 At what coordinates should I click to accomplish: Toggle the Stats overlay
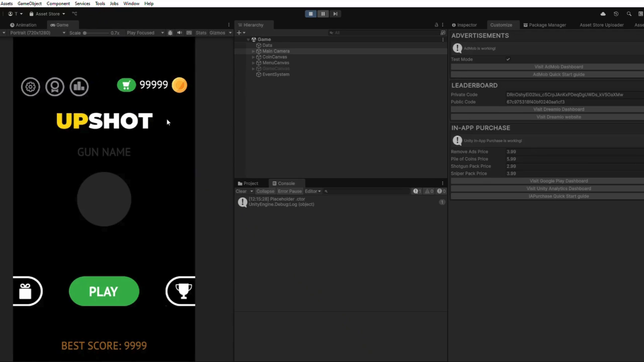point(201,33)
